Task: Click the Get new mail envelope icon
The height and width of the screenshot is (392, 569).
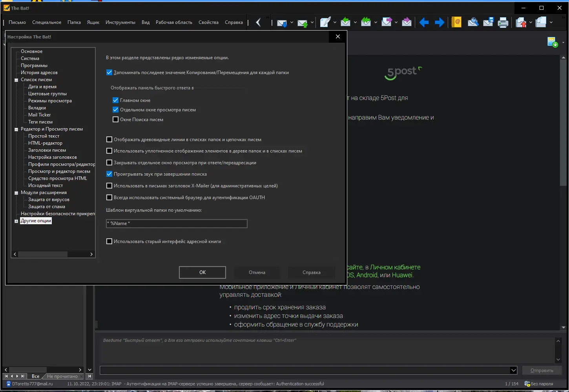Action: (x=282, y=23)
